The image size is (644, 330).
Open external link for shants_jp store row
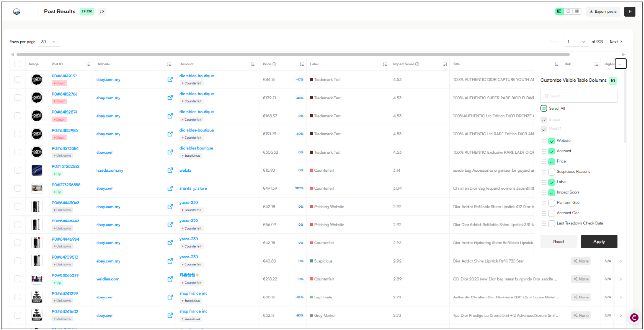tap(170, 188)
